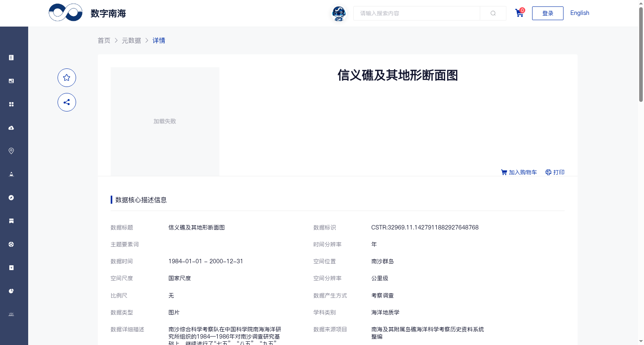Click the failed-to-load 加载失败 thumbnail

(165, 121)
